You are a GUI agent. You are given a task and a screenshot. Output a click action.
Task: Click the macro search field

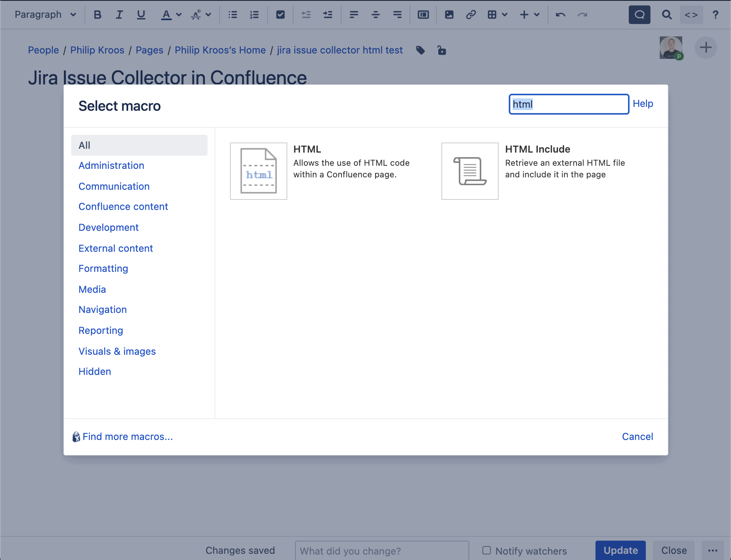(568, 104)
